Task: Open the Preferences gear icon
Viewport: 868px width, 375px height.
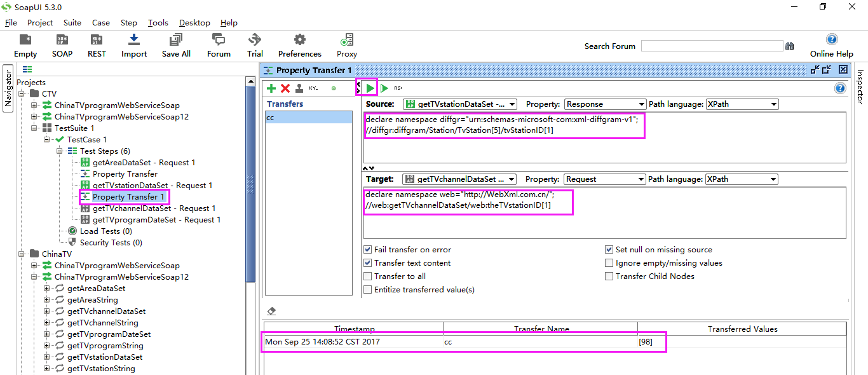Action: (299, 41)
